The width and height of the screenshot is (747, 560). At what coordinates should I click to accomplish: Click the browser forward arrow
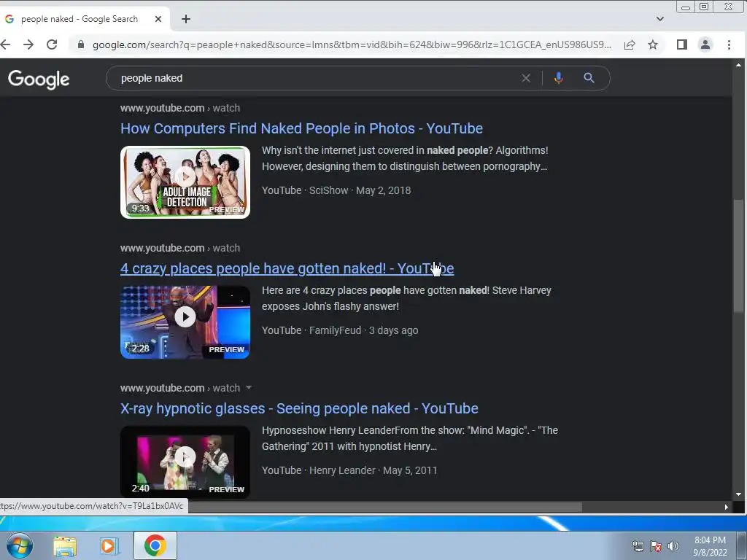tap(28, 44)
